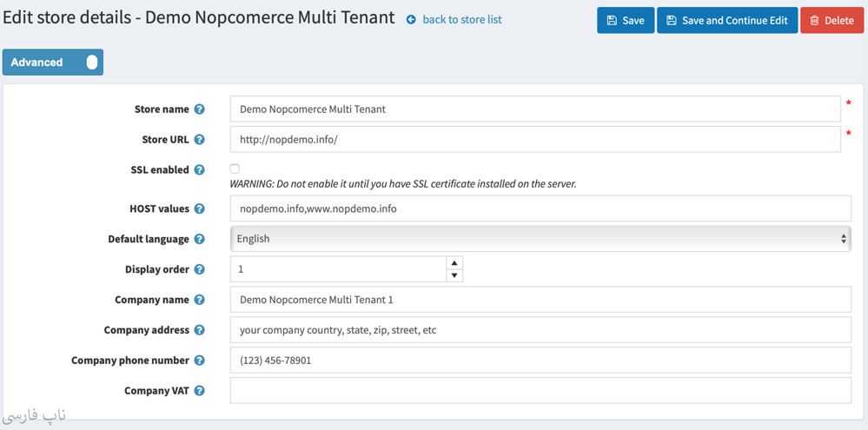Viewport: 868px width, 430px height.
Task: Open the Default language dropdown
Action: [540, 239]
